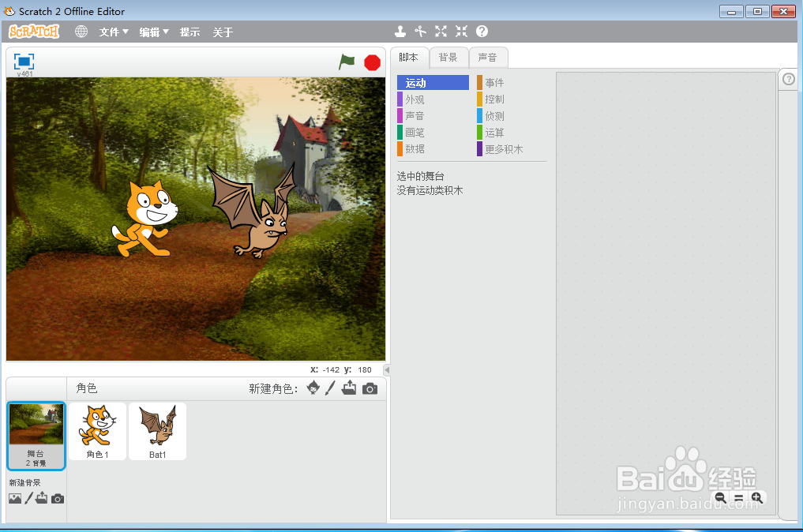Open the 提示 menu item

(x=189, y=32)
